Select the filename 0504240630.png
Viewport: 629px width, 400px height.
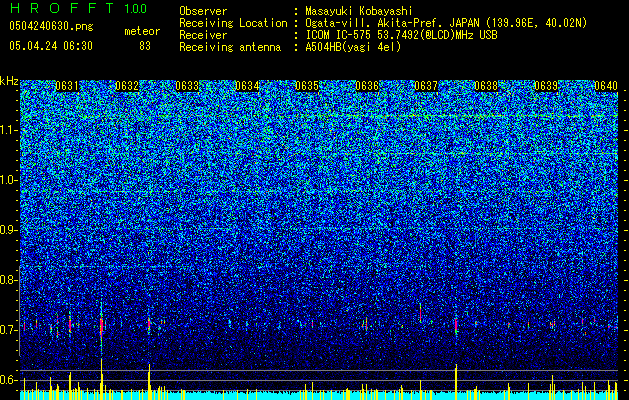[x=51, y=27]
